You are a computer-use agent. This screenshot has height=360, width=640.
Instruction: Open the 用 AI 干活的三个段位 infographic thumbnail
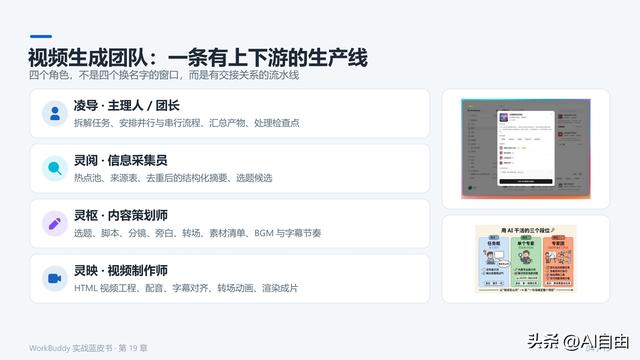click(526, 259)
